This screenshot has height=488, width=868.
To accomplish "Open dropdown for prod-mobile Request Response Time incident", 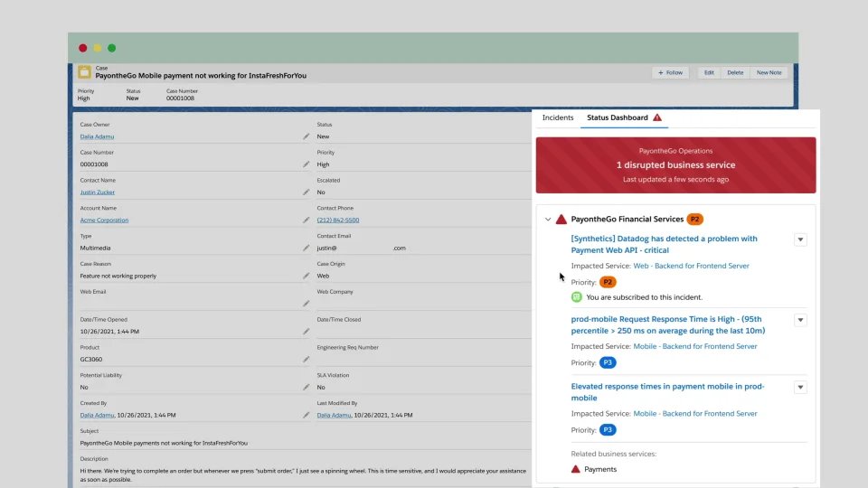I will [799, 320].
